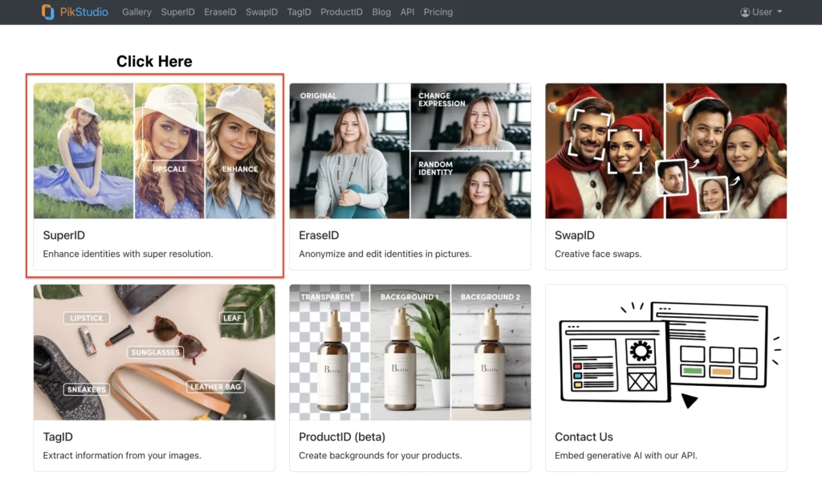Select SuperID in the top navigation
The width and height of the screenshot is (822, 504).
tap(177, 12)
